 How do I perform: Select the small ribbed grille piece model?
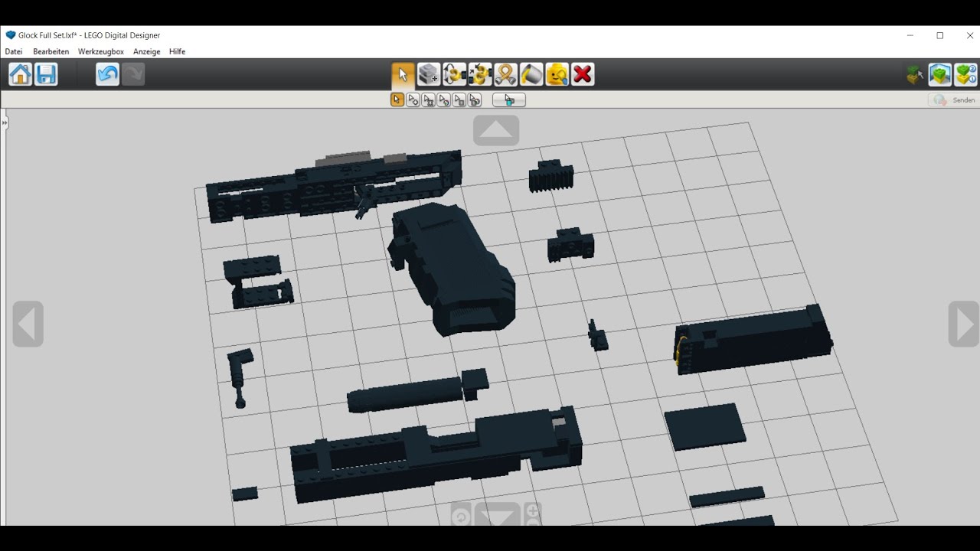click(x=551, y=176)
